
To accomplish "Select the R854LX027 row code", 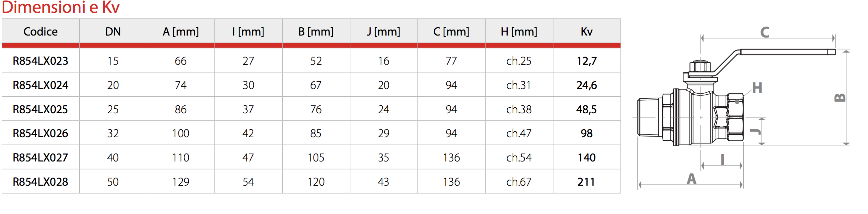I will [x=40, y=158].
